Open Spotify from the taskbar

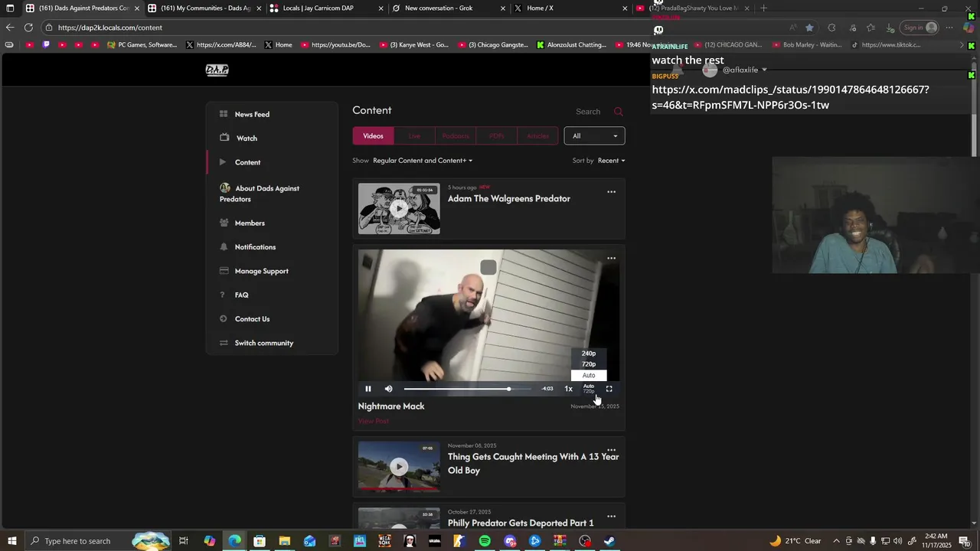(485, 541)
